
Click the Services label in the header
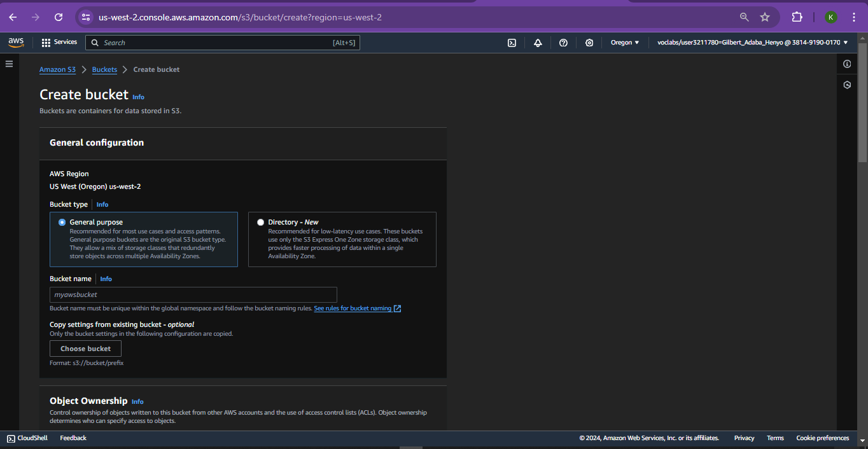point(66,43)
